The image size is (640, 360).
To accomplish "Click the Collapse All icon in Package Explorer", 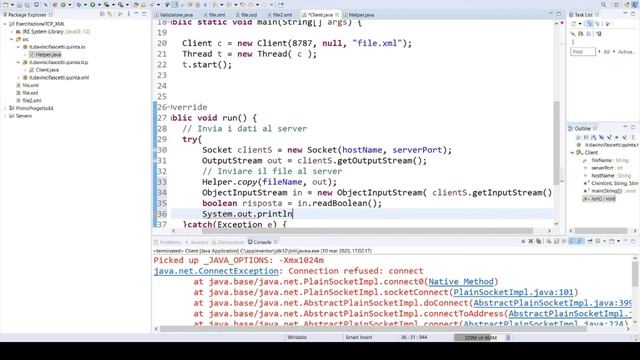I will (102, 14).
